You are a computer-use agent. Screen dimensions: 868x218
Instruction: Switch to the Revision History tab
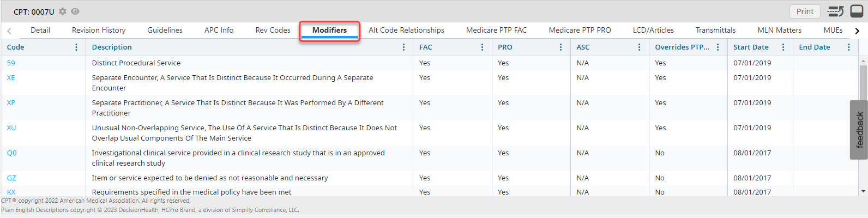click(x=99, y=31)
